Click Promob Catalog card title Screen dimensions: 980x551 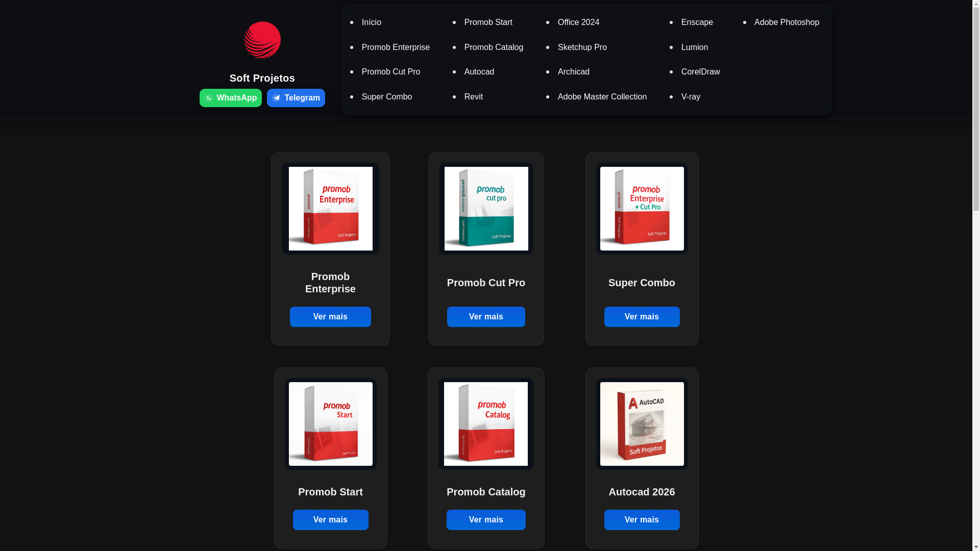click(486, 492)
